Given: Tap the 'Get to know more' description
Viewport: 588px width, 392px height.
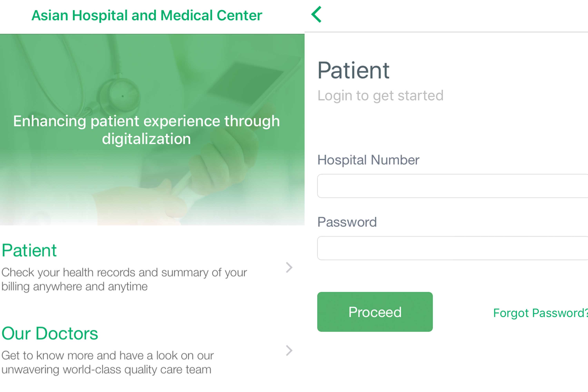Looking at the screenshot, I should [x=107, y=362].
